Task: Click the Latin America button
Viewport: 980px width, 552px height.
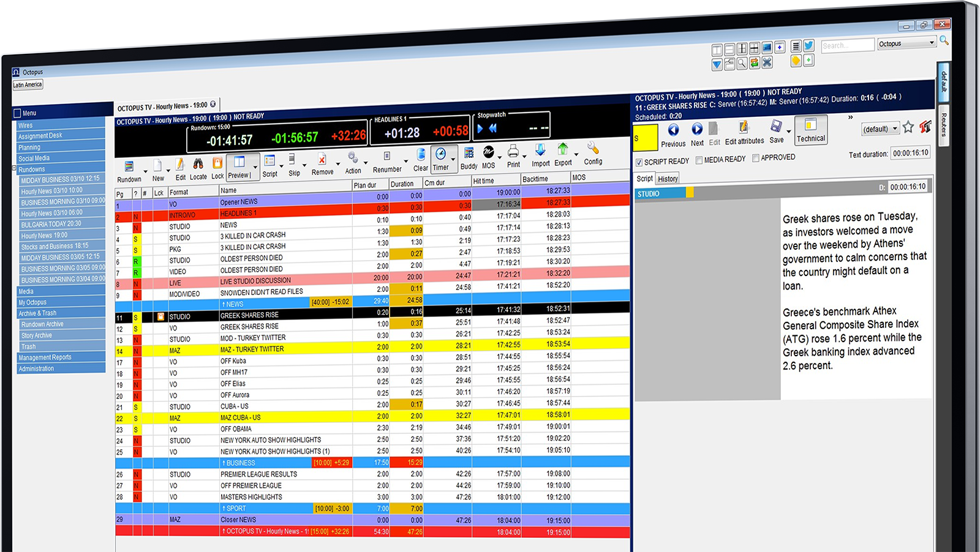Action: [28, 84]
